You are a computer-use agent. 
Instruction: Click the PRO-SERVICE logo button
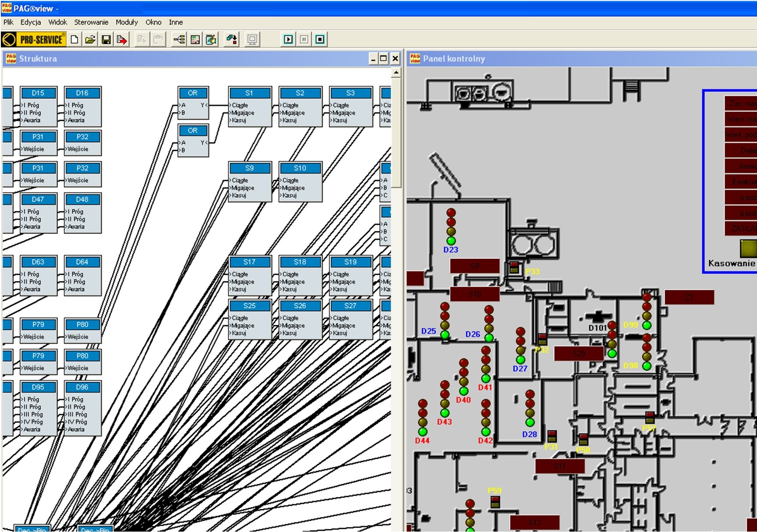point(34,39)
